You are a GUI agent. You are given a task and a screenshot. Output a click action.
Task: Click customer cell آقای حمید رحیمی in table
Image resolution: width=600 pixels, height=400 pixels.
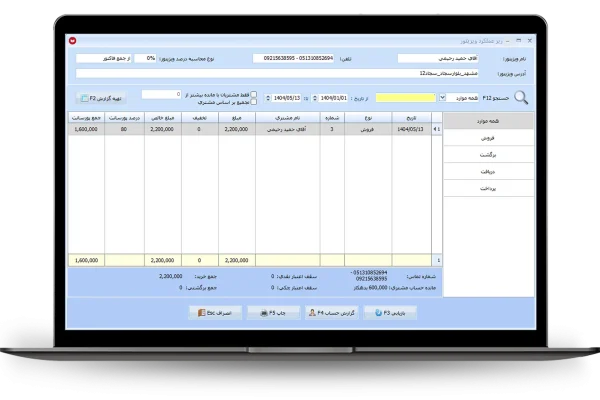click(x=288, y=129)
